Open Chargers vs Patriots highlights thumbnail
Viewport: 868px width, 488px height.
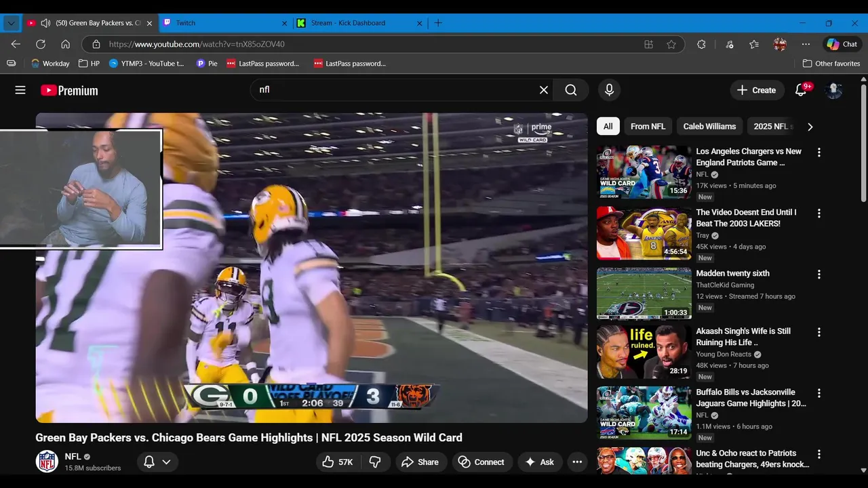[644, 172]
